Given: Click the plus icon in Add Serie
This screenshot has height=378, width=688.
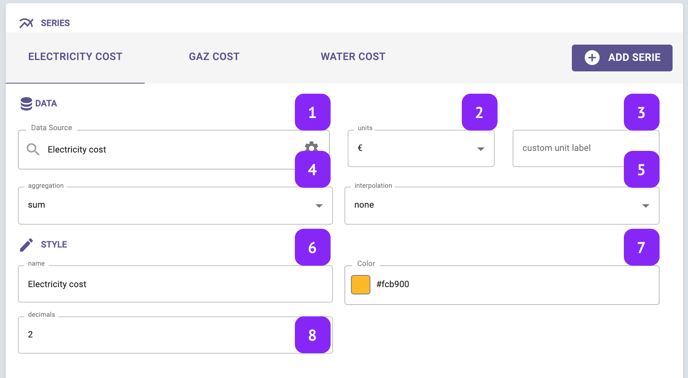Looking at the screenshot, I should tap(592, 58).
